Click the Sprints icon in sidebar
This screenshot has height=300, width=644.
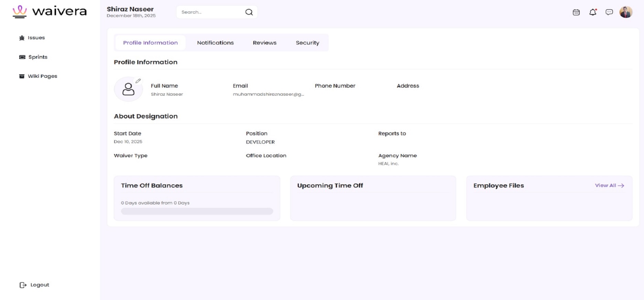coord(22,57)
